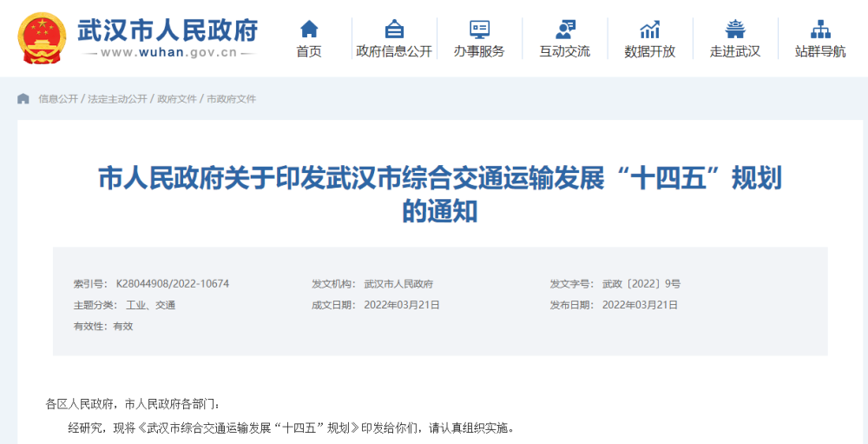The height and width of the screenshot is (444, 868).
Task: Click the 武汉市人民政府 site title
Action: click(x=168, y=30)
